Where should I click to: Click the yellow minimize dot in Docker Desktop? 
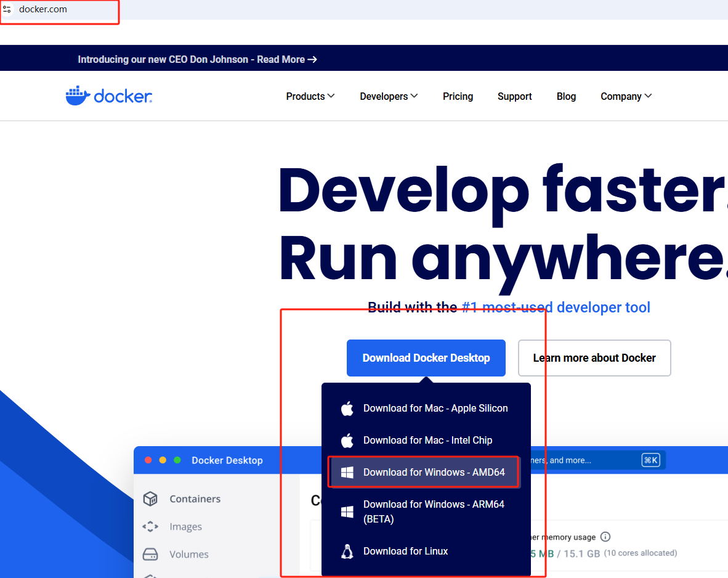pyautogui.click(x=163, y=460)
